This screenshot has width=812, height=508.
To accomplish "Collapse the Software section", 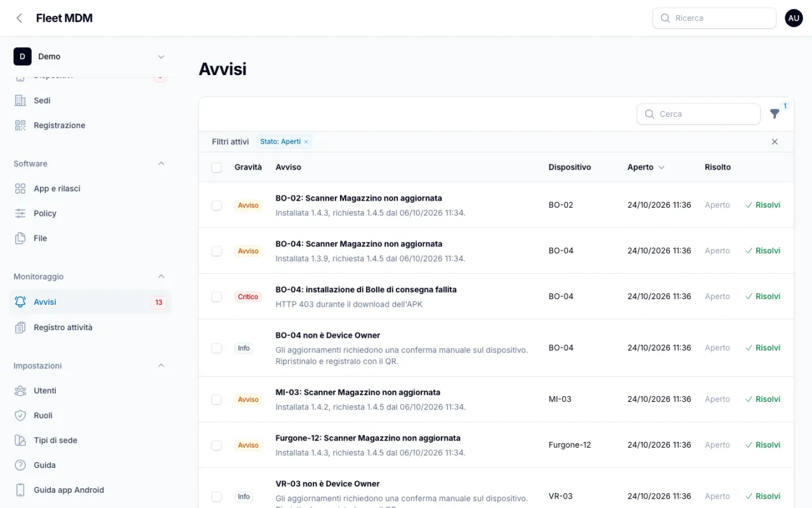I will point(161,163).
